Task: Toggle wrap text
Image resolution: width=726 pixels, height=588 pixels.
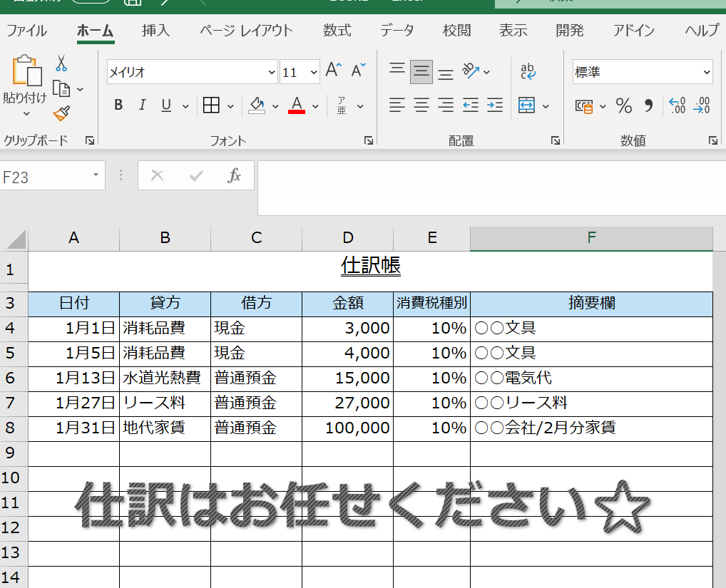Action: point(528,71)
